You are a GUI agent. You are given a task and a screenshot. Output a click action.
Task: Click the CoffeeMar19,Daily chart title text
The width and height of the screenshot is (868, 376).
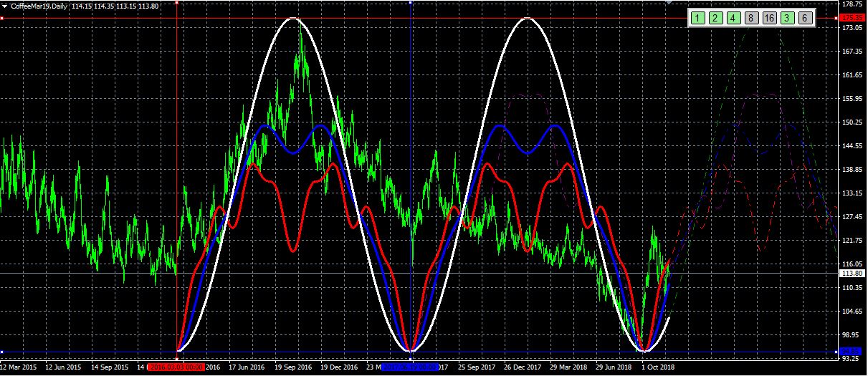pyautogui.click(x=39, y=6)
